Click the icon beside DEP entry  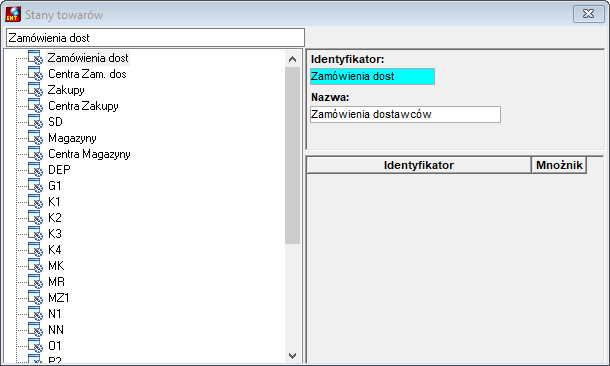tap(35, 170)
